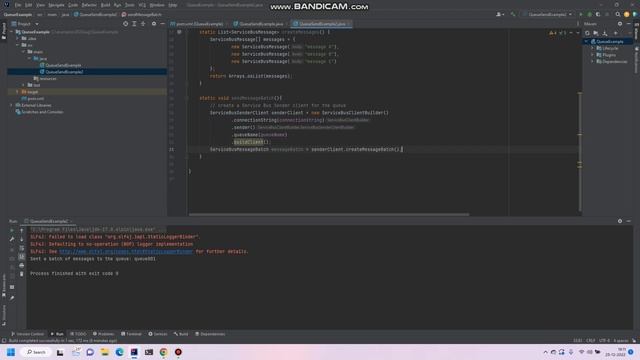Click Select Opened File target icon
This screenshot has width=640, height=360.
125,24
